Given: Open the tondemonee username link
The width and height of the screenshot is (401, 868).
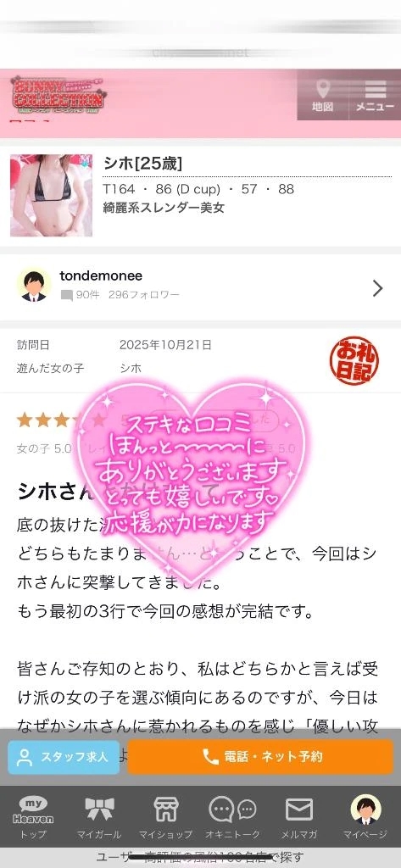Looking at the screenshot, I should (101, 275).
